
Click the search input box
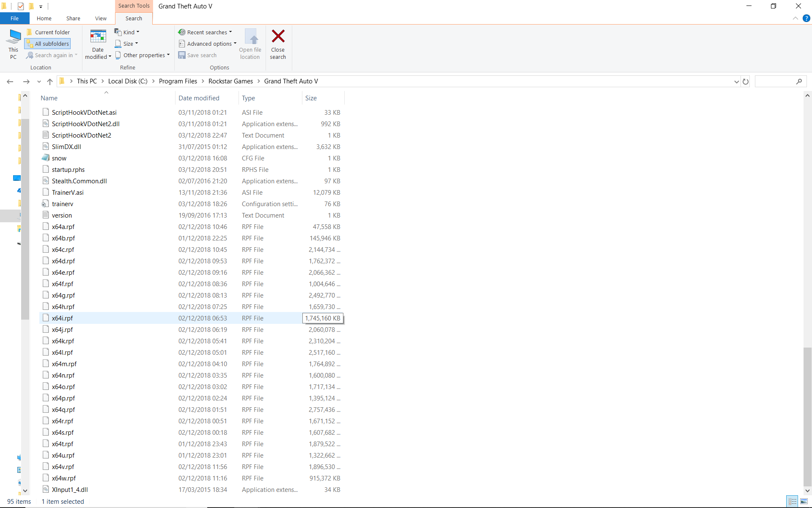[775, 81]
